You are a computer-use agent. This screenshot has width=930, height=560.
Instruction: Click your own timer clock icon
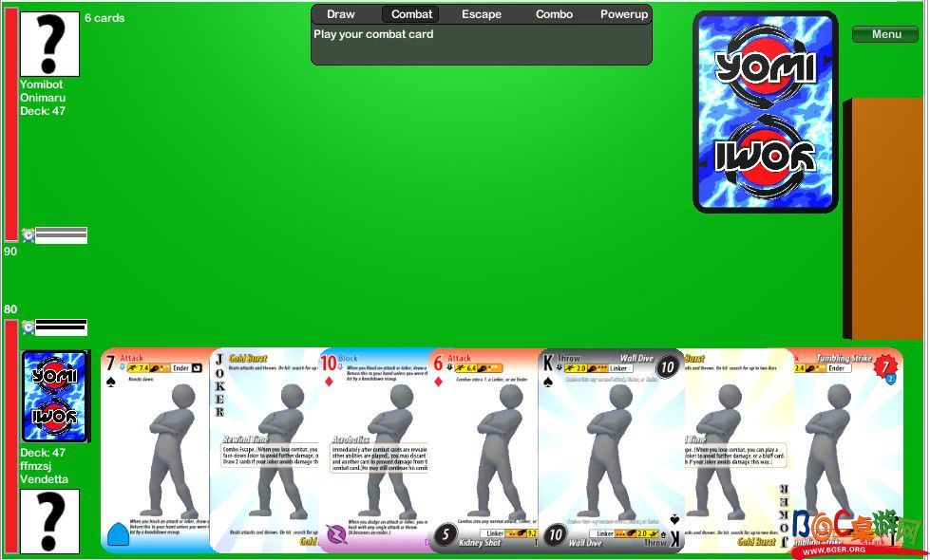(x=28, y=327)
